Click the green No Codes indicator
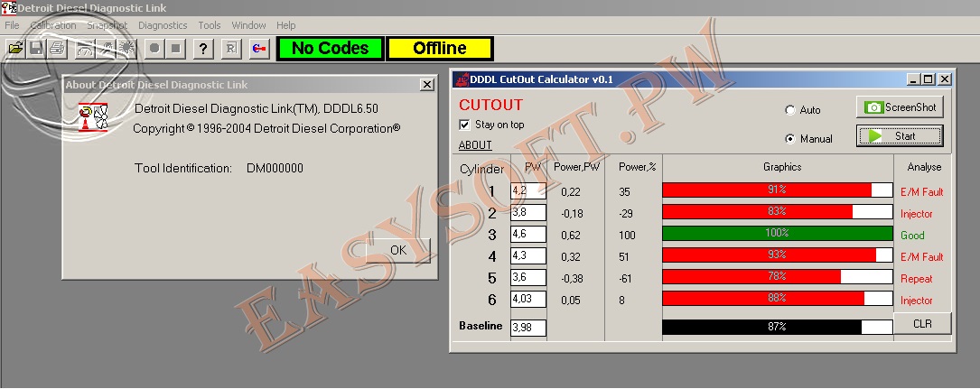The height and width of the screenshot is (389, 980). (x=330, y=48)
